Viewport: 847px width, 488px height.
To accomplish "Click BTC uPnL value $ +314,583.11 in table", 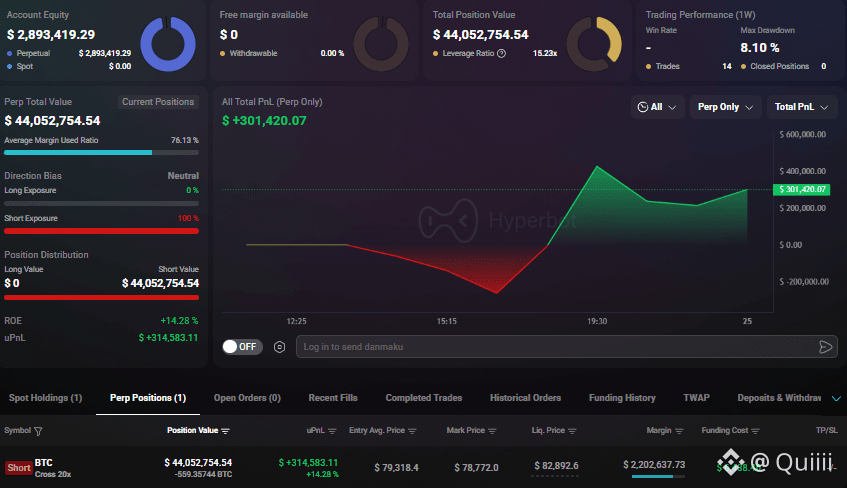I will tap(308, 463).
